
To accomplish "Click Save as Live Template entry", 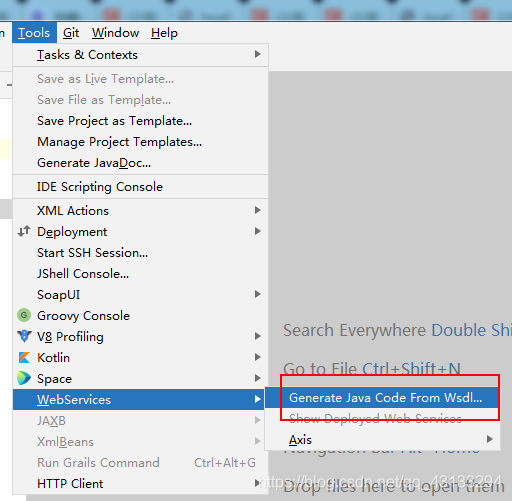I will pyautogui.click(x=140, y=79).
